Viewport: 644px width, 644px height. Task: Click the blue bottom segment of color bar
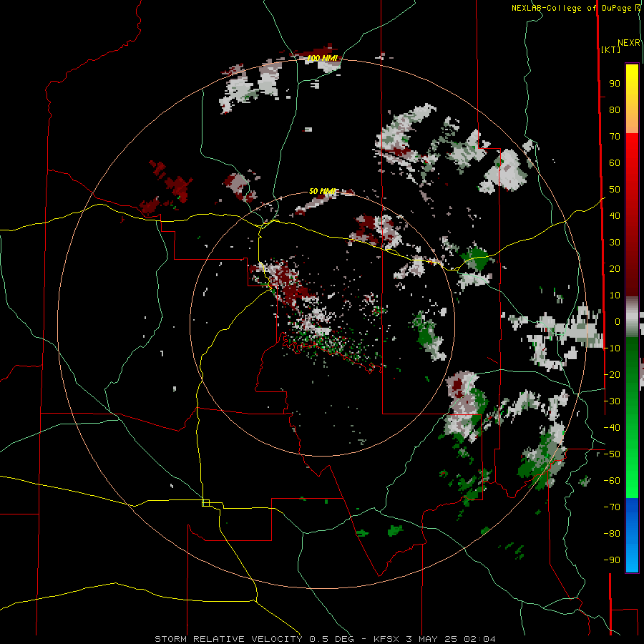coord(632,535)
